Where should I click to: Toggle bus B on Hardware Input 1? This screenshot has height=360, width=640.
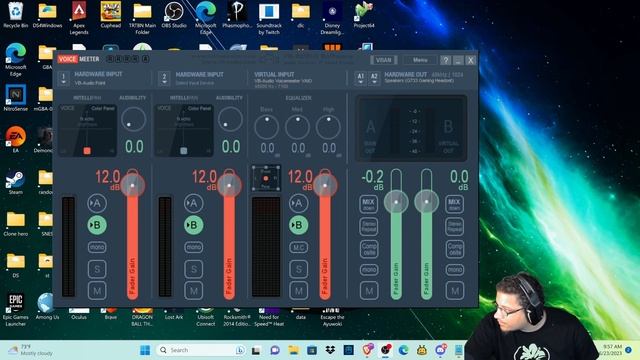point(97,225)
